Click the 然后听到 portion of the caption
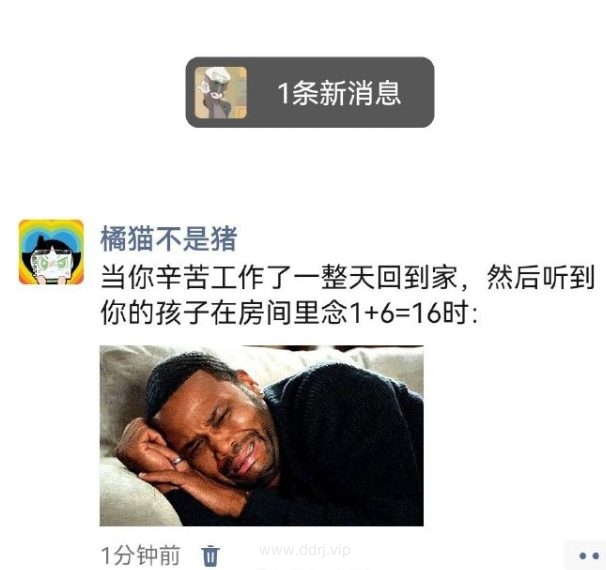This screenshot has height=570, width=606. pos(540,277)
